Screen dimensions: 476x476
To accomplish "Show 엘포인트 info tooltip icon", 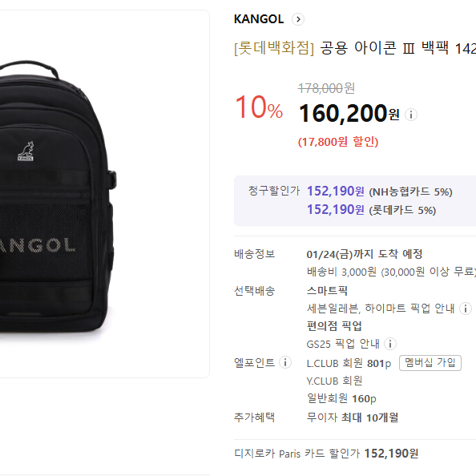I will click(285, 362).
